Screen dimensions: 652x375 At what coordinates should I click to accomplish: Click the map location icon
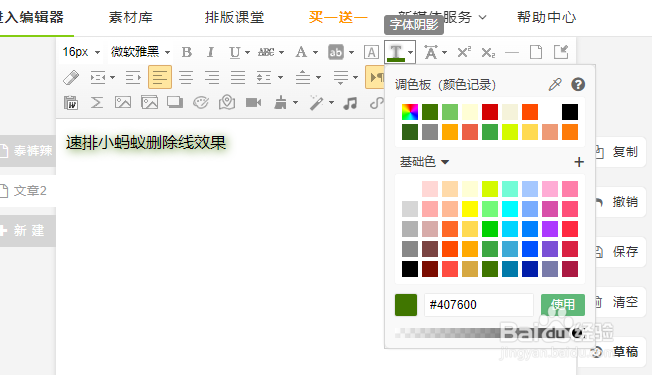[227, 102]
